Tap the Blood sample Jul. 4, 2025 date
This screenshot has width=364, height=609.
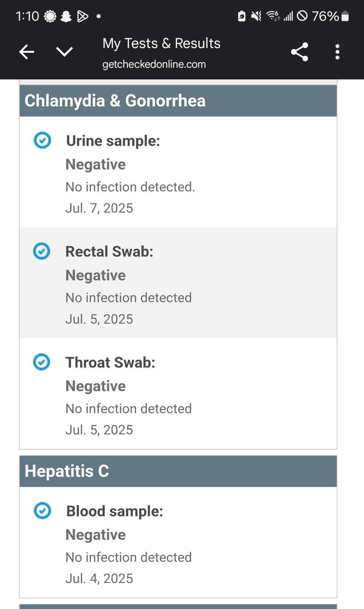point(99,578)
